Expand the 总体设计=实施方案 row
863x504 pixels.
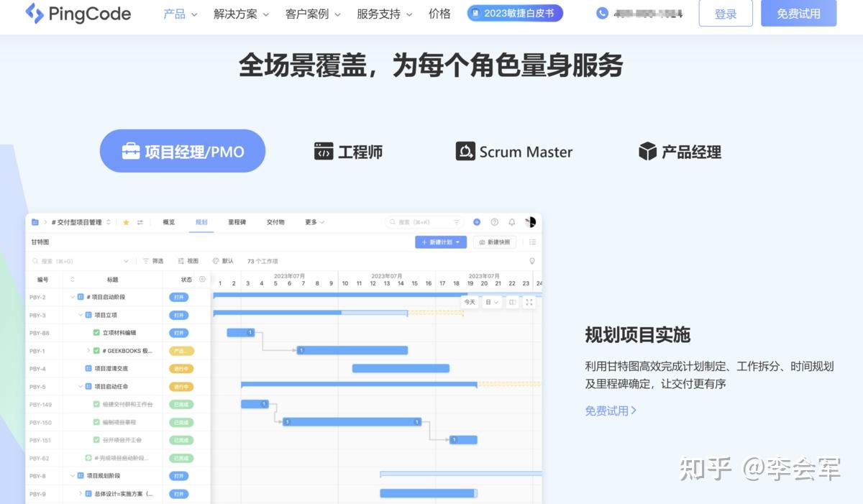81,493
